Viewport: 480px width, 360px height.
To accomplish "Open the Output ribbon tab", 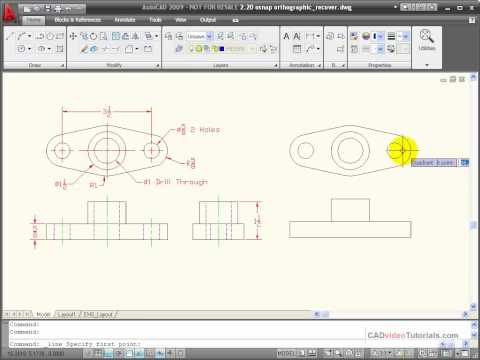I will click(208, 20).
